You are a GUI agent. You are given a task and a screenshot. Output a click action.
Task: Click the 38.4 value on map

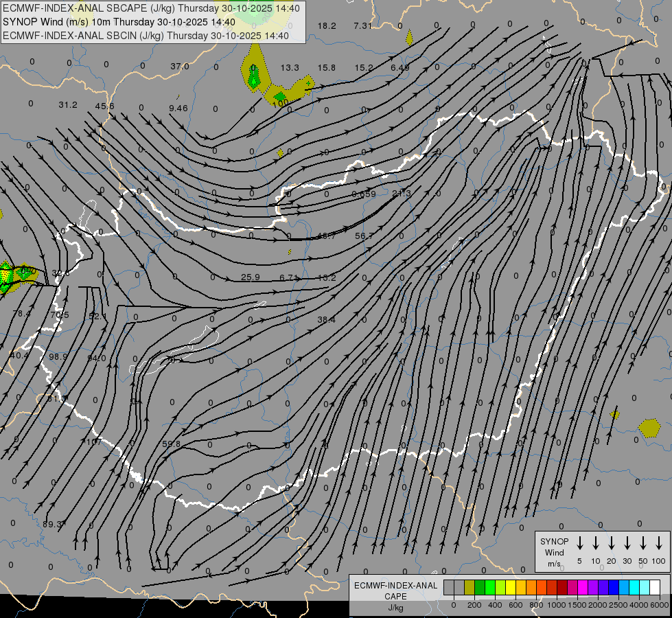click(326, 319)
